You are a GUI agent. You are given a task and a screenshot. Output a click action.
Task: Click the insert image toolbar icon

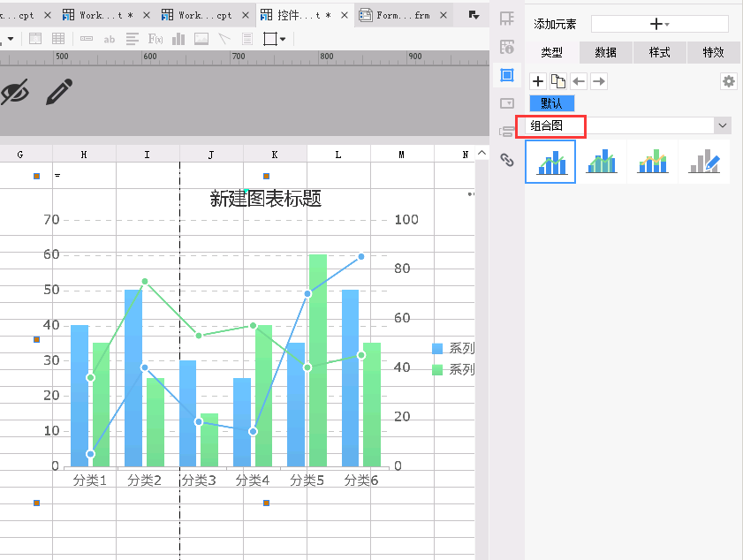click(x=201, y=39)
